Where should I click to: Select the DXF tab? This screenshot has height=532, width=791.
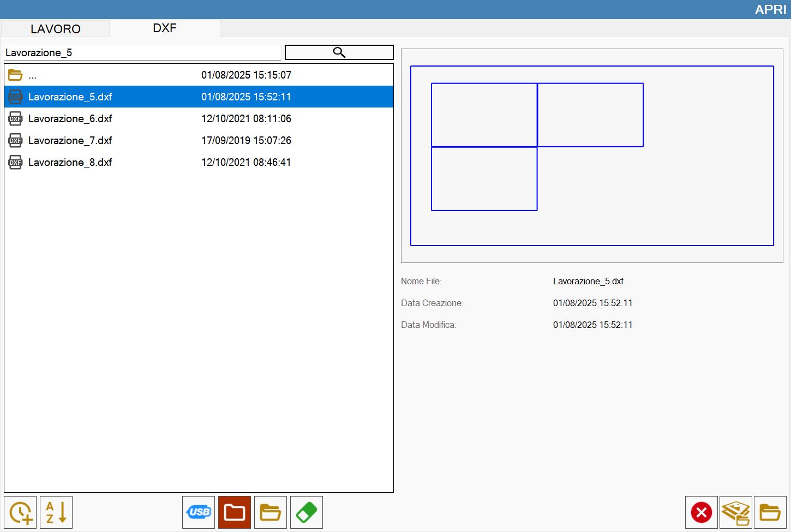coord(165,28)
